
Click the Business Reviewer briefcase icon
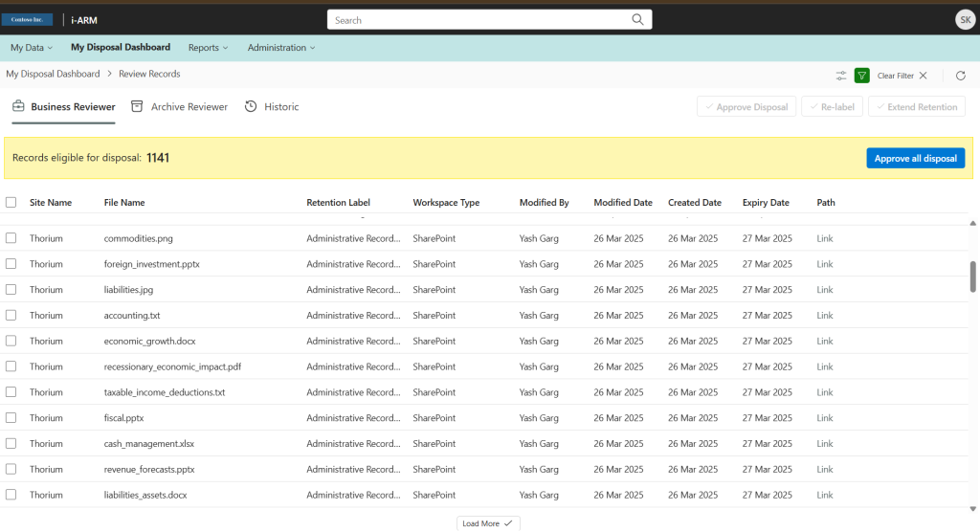18,106
